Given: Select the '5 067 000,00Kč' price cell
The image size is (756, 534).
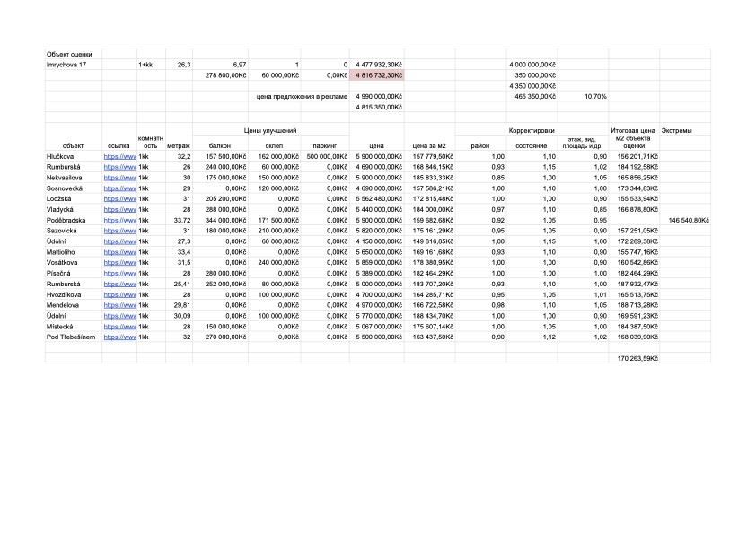Looking at the screenshot, I should tap(379, 327).
